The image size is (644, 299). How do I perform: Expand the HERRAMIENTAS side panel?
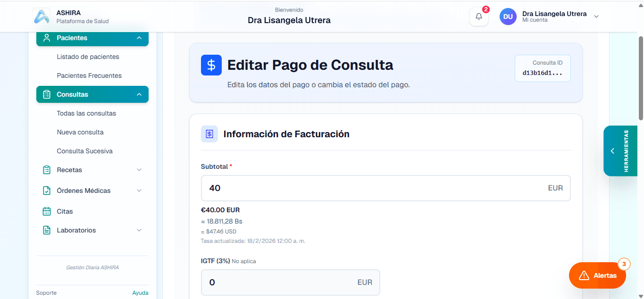pos(612,150)
